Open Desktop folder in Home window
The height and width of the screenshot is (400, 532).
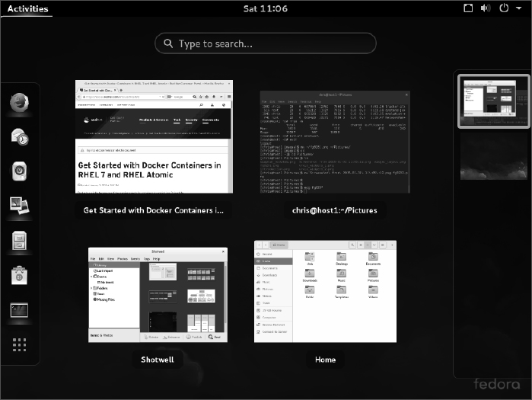(341, 258)
